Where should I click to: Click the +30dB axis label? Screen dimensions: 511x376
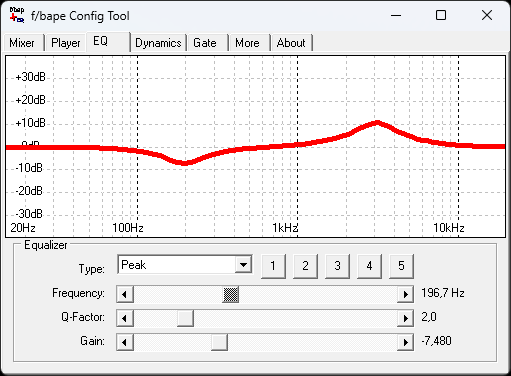pyautogui.click(x=30, y=77)
